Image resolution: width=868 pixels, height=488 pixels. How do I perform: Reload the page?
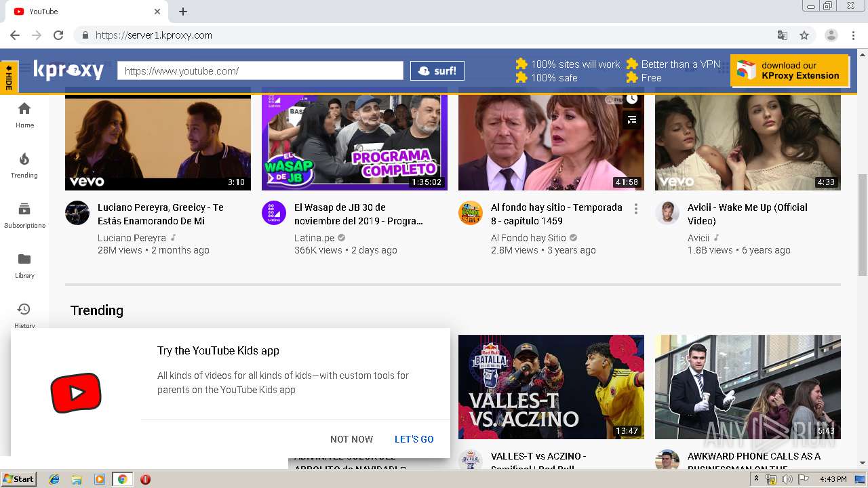tap(58, 35)
